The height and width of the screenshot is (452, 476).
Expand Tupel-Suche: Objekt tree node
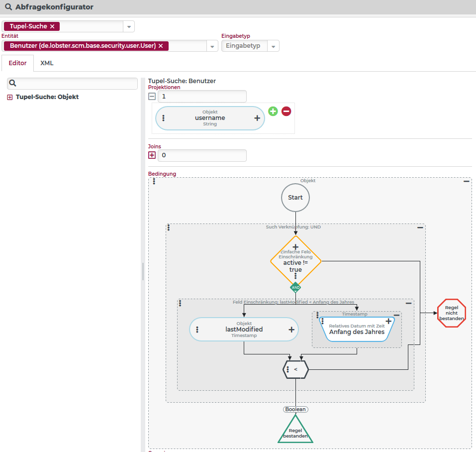(x=9, y=97)
